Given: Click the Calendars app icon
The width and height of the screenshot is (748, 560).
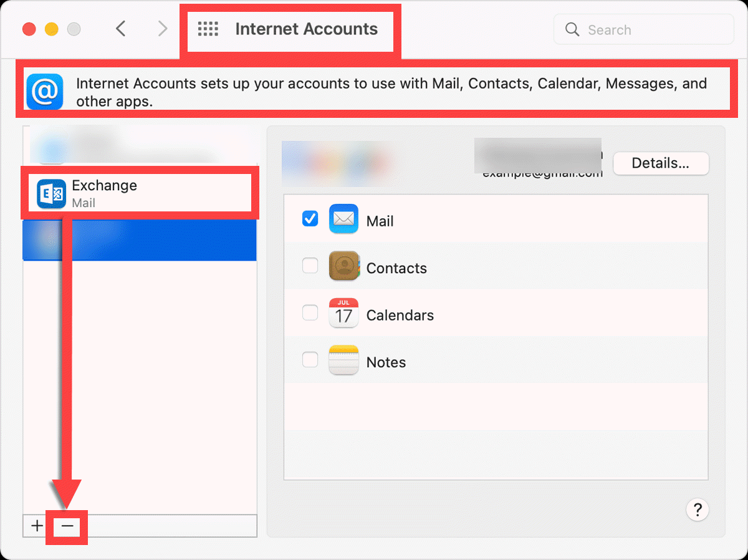Looking at the screenshot, I should pos(343,313).
